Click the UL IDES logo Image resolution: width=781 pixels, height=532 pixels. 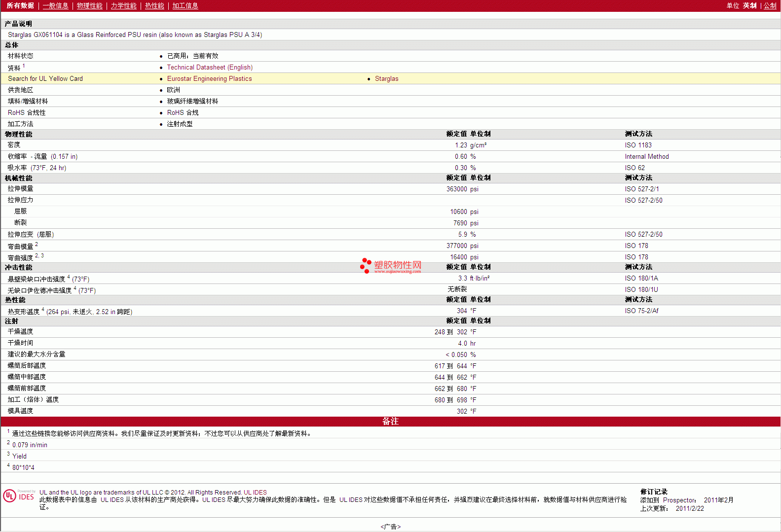(x=19, y=496)
